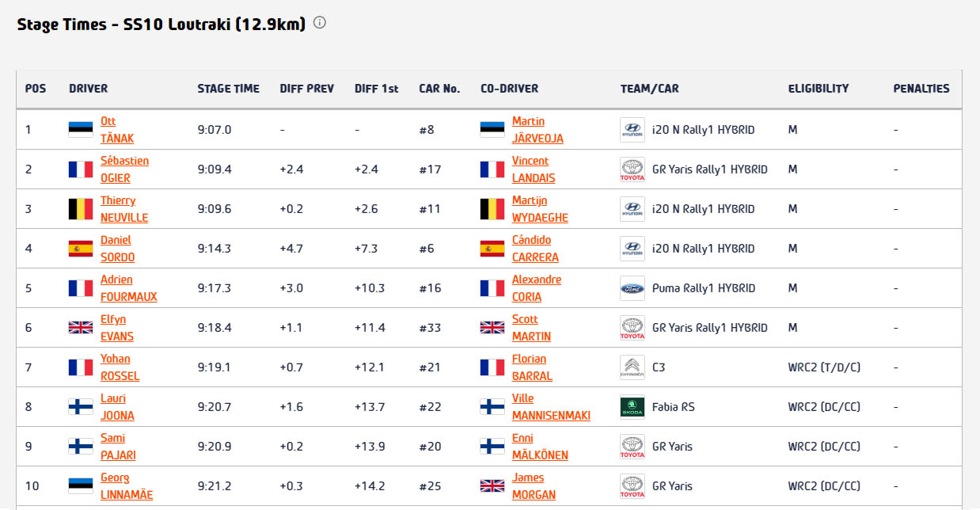The image size is (980, 510).
Task: Click the Škoda logo in Joona's row
Action: [x=632, y=407]
